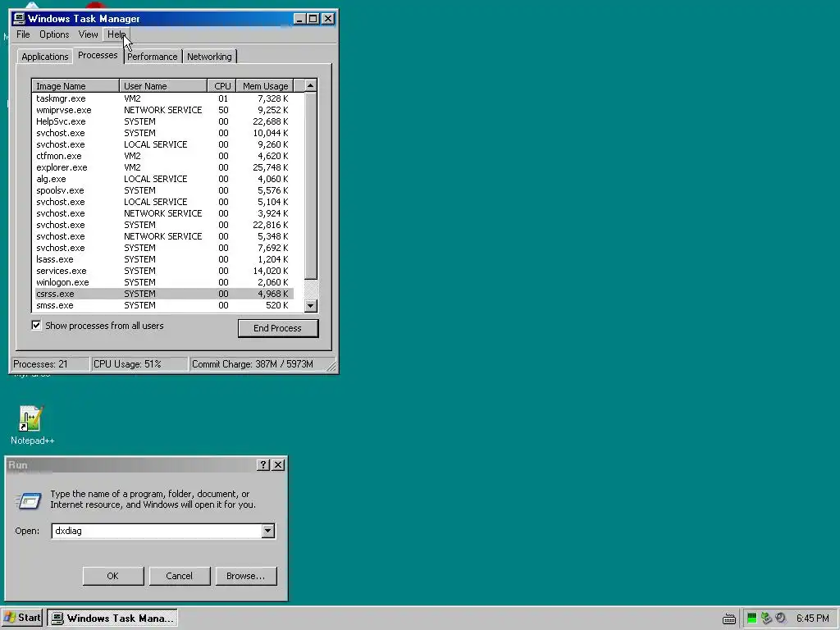Select svchost.exe row using 10,044 K
This screenshot has width=840, height=630.
pyautogui.click(x=163, y=133)
